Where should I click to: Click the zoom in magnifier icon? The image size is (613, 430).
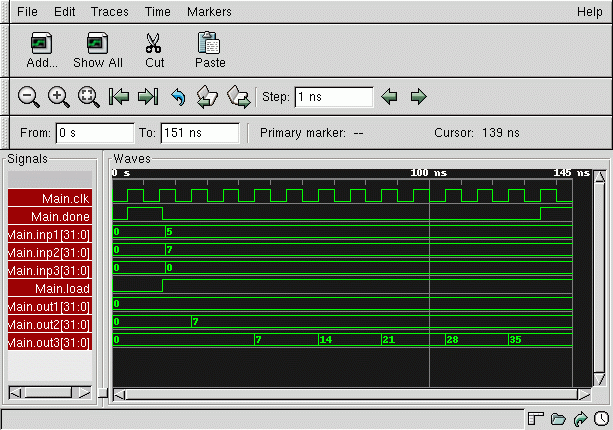click(59, 96)
